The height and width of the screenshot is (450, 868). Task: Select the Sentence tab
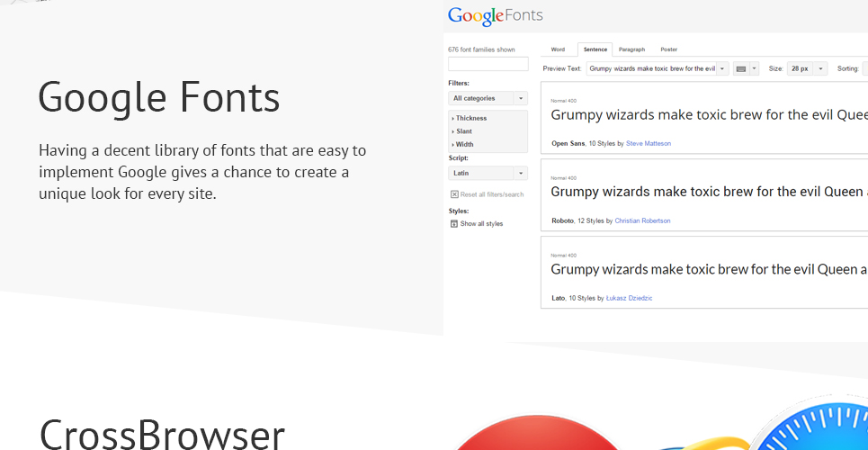pos(595,49)
